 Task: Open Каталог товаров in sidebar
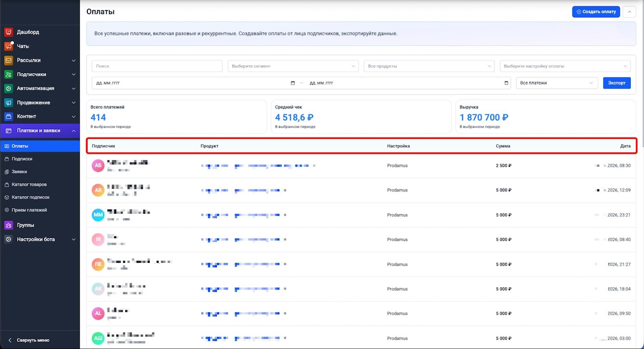[29, 184]
